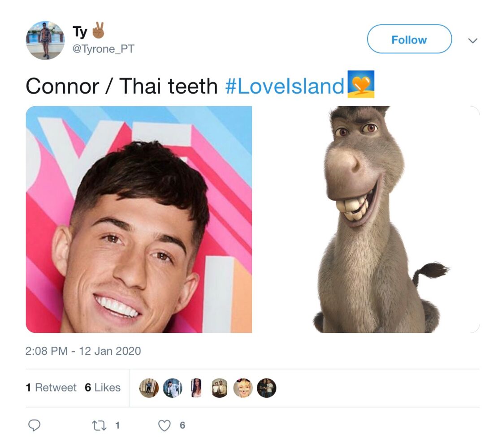Click the Love Island heart emoji icon
The height and width of the screenshot is (448, 502).
361,84
